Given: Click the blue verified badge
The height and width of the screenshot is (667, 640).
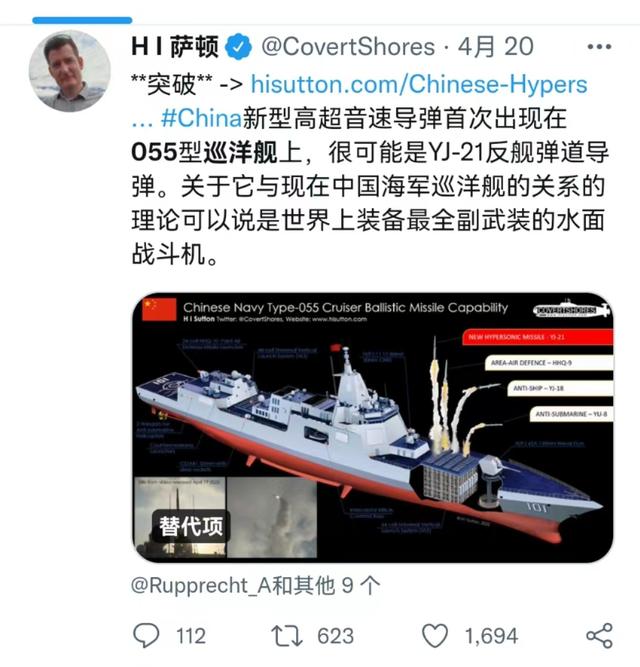Looking at the screenshot, I should pos(238,46).
